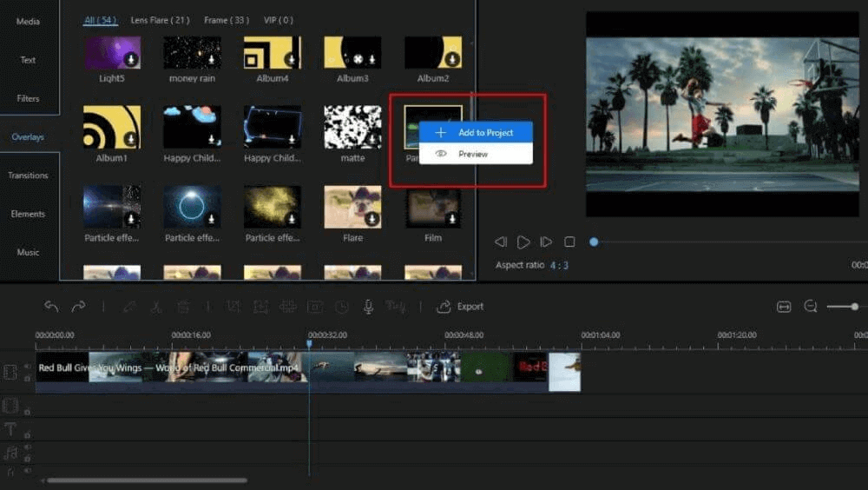Click the timeline zoom slider handle
Image resolution: width=868 pixels, height=490 pixels.
click(855, 307)
